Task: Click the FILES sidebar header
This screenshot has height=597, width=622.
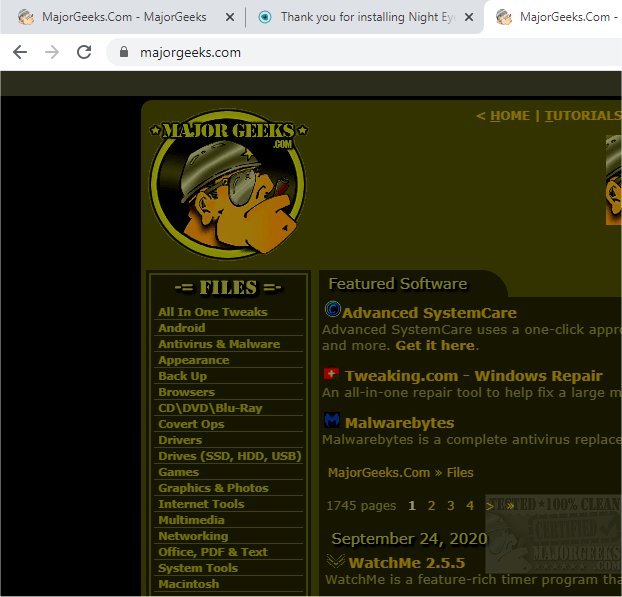Action: point(228,288)
